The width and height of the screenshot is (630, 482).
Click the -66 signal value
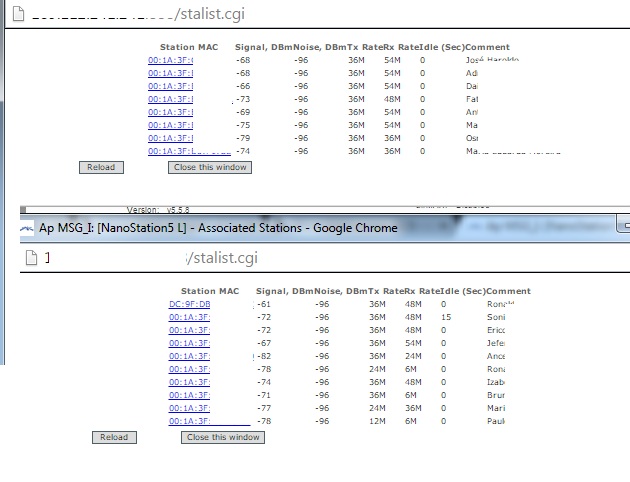tap(243, 86)
